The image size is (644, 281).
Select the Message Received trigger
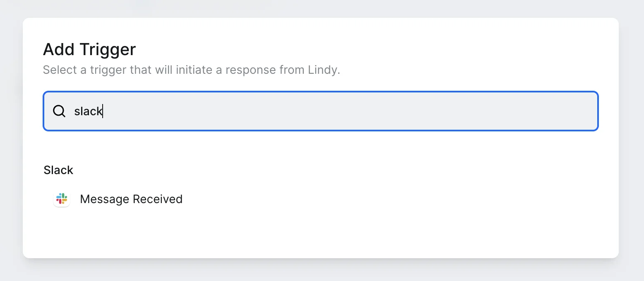pos(131,199)
